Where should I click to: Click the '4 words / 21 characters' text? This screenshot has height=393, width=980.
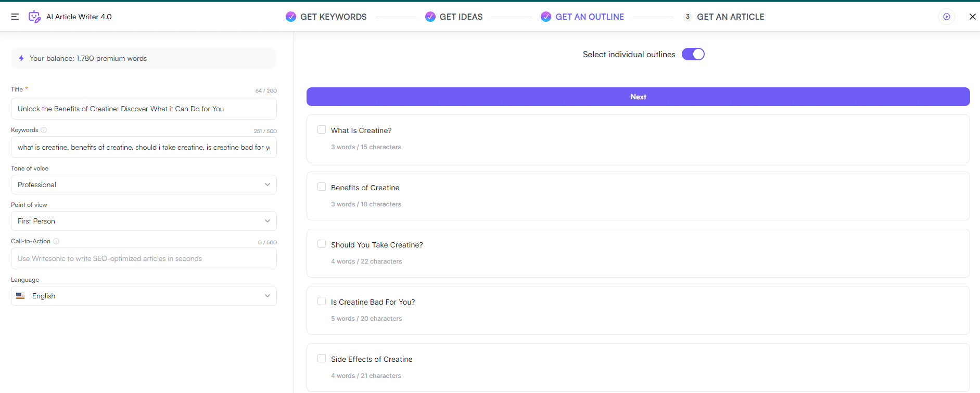366,376
